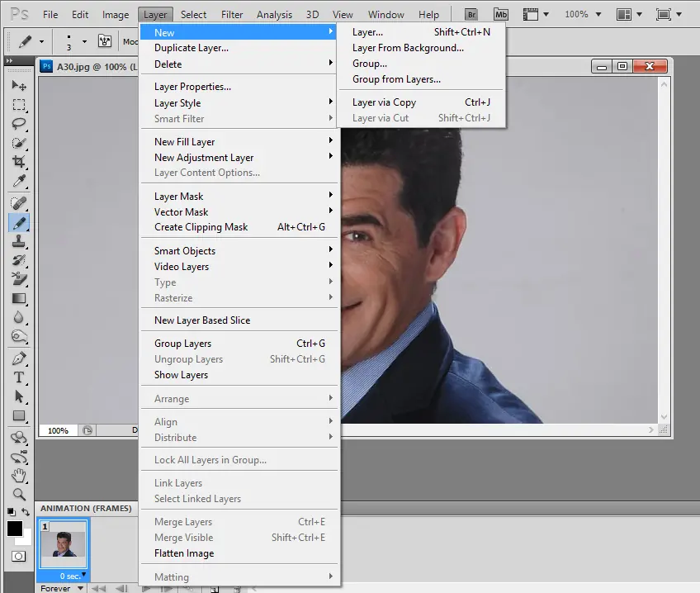Toggle Quick Mask mode
The image size is (700, 593).
click(18, 557)
